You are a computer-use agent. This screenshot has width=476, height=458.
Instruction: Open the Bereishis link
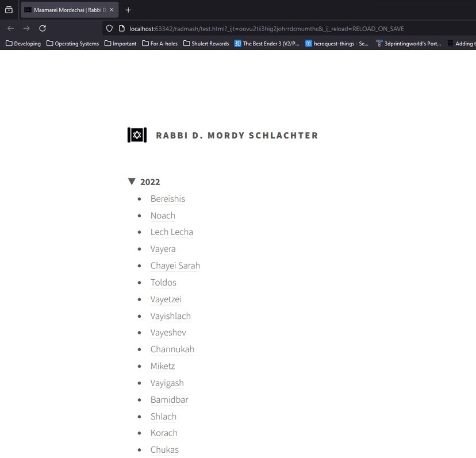pos(167,199)
